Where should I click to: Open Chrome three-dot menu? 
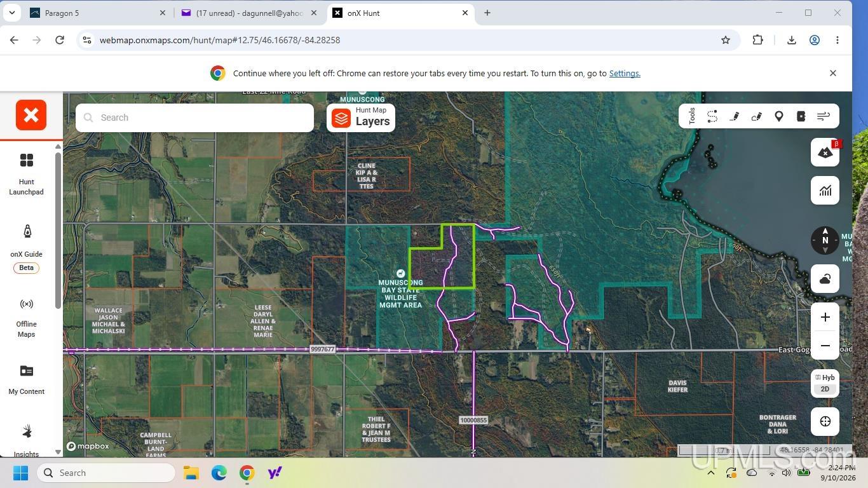point(837,40)
